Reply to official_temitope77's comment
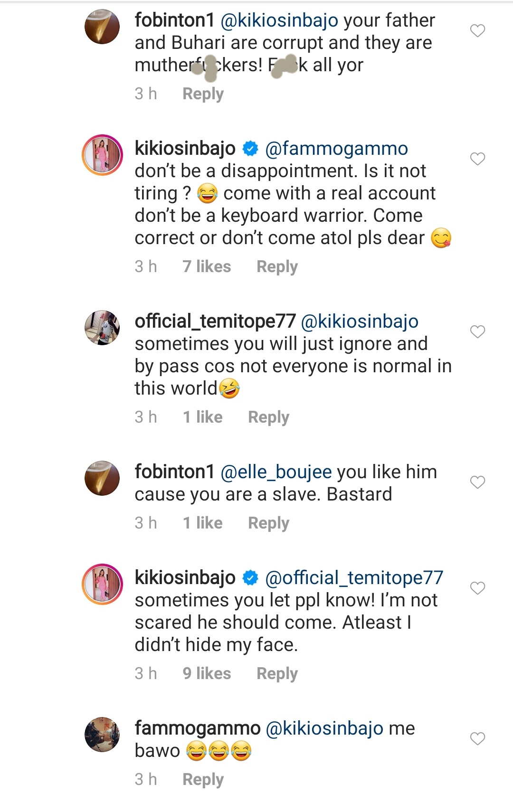This screenshot has width=513, height=812. coord(268,417)
